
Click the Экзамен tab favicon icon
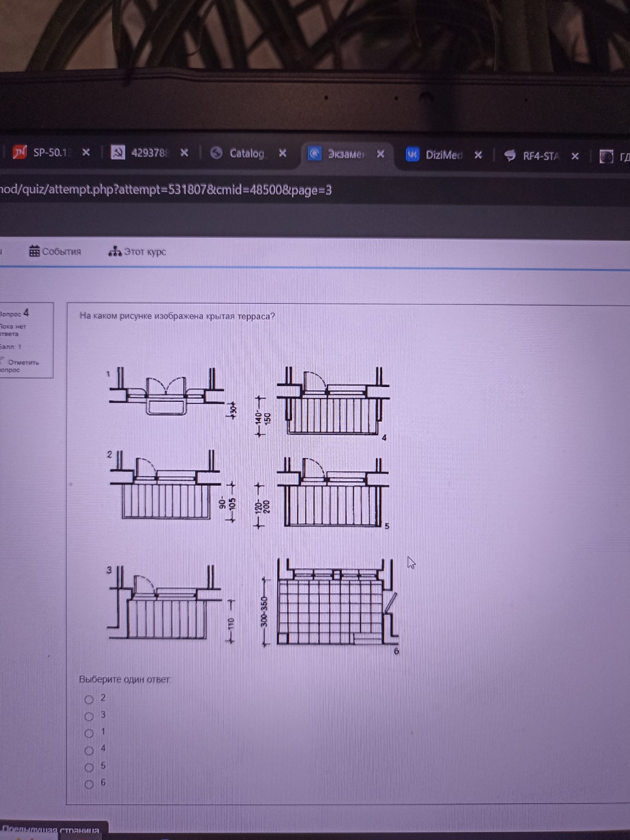314,154
